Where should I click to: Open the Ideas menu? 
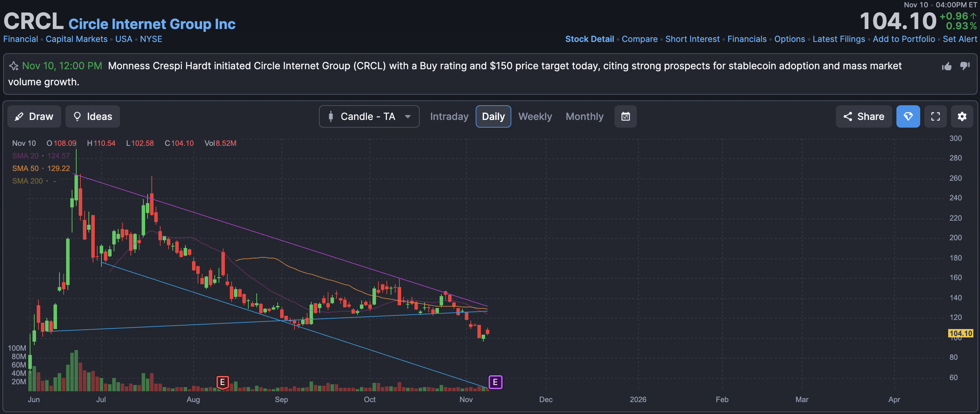coord(92,116)
